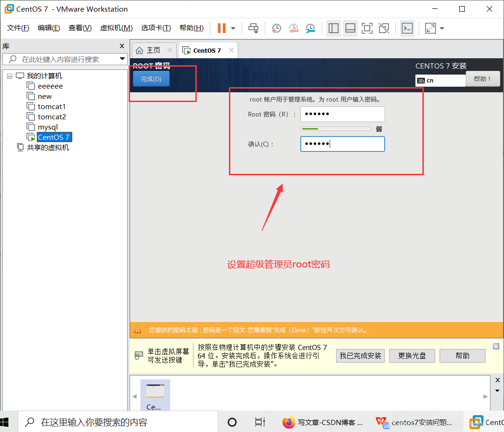504x432 pixels.
Task: Select 我的计算机 in the library tree
Action: 44,76
